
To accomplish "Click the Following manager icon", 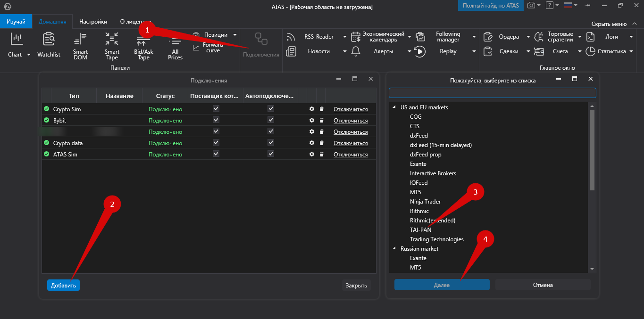I will point(420,37).
